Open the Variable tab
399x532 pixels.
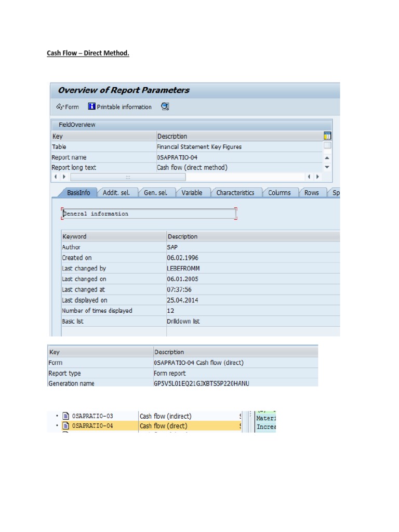192,193
